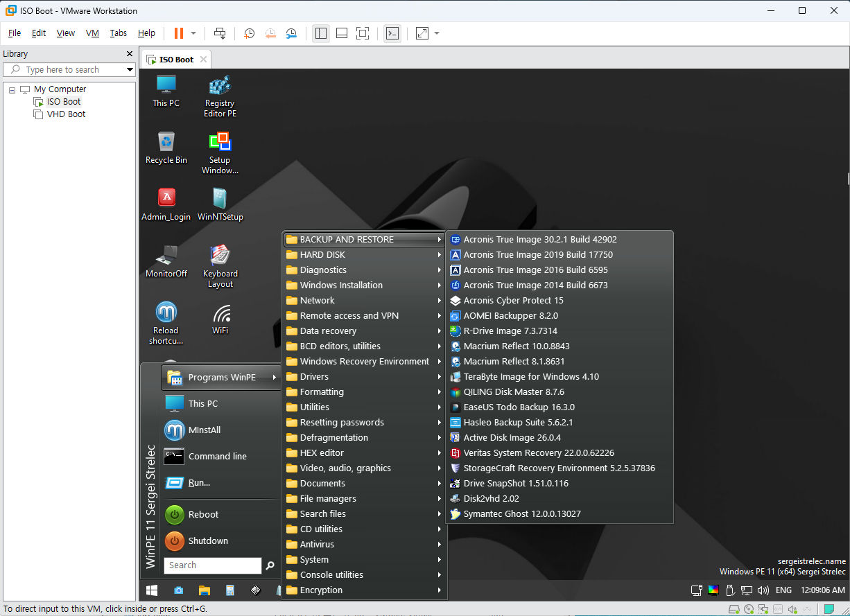The width and height of the screenshot is (850, 616).
Task: Close the Library panel
Action: (130, 54)
